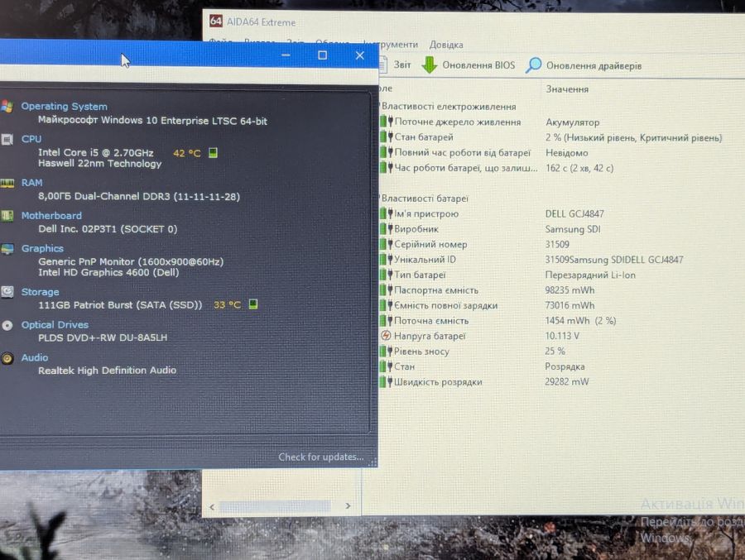Open the Operating System section in Speccy
The height and width of the screenshot is (560, 745).
(x=64, y=107)
